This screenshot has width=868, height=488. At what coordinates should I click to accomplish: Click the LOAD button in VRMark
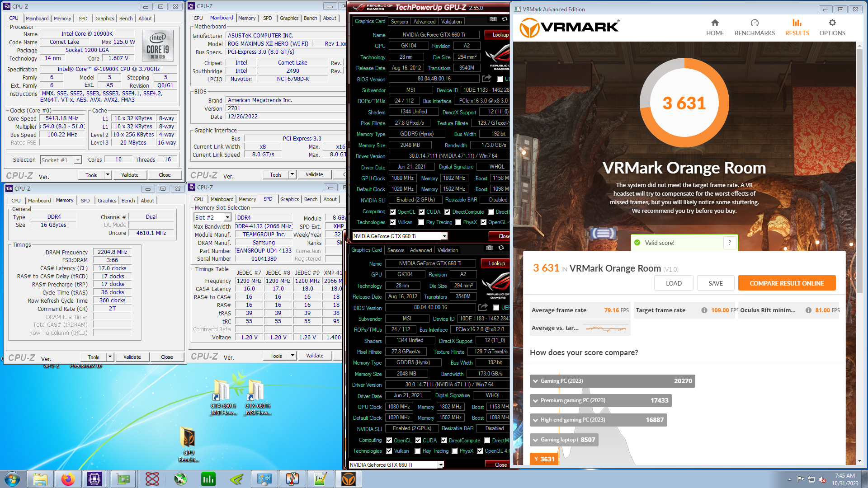pos(674,283)
